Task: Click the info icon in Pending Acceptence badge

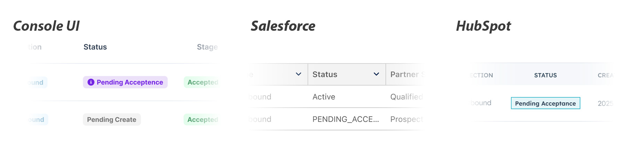Action: pyautogui.click(x=91, y=82)
